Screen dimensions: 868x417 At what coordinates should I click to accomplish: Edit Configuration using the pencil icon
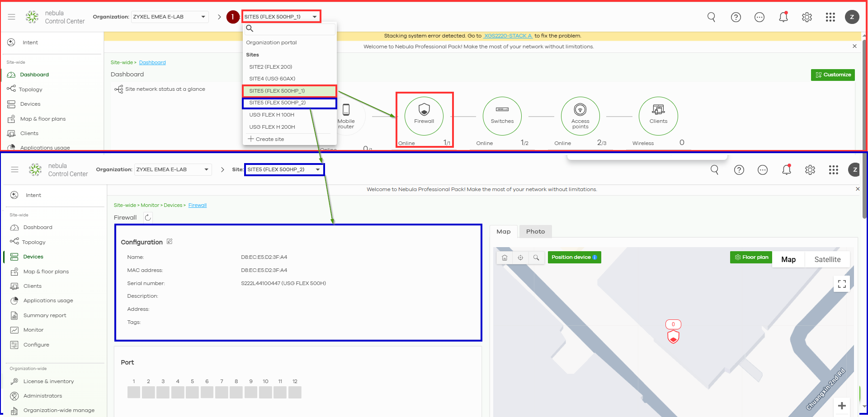click(170, 242)
